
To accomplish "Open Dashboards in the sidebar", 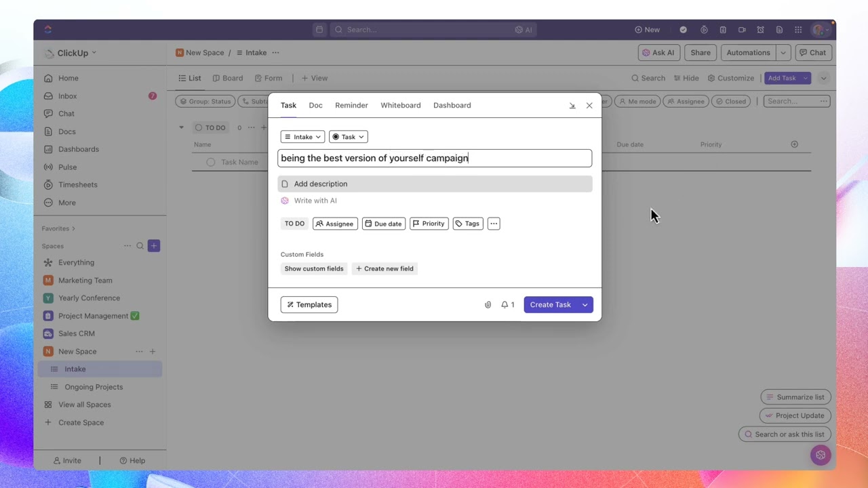I will coord(78,149).
